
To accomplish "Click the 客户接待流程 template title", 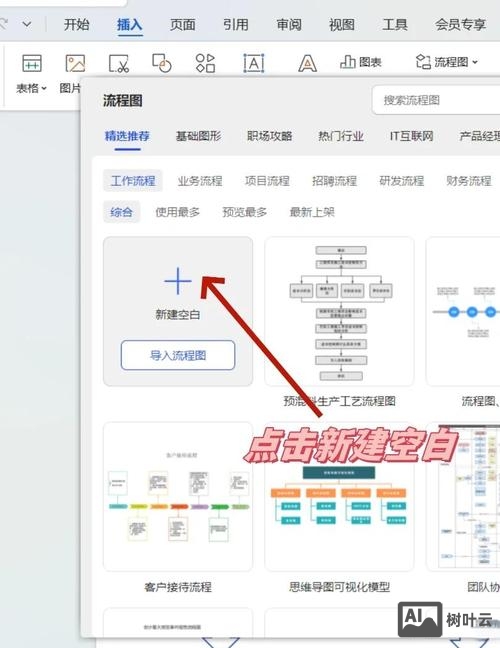I will point(178,587).
